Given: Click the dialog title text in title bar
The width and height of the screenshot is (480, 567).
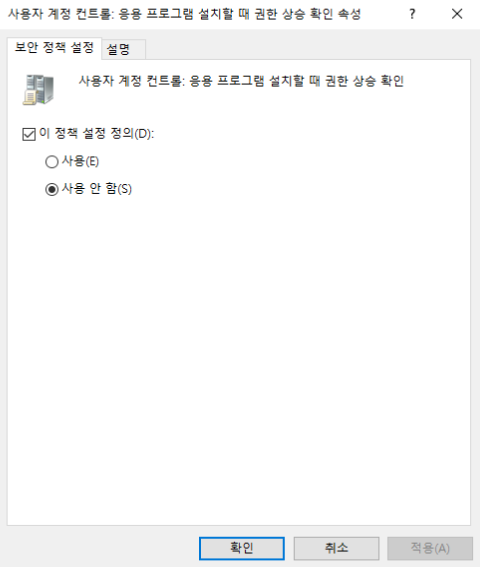Looking at the screenshot, I should (184, 14).
